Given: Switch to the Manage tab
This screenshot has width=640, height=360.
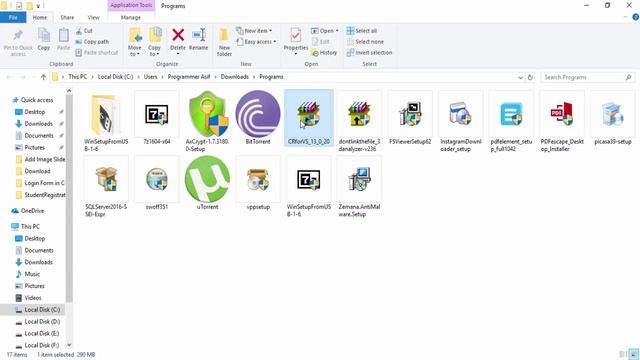Looking at the screenshot, I should [x=131, y=17].
